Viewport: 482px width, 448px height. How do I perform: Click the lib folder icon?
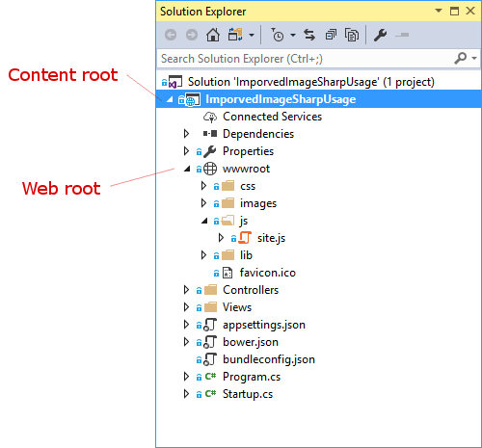tap(228, 255)
